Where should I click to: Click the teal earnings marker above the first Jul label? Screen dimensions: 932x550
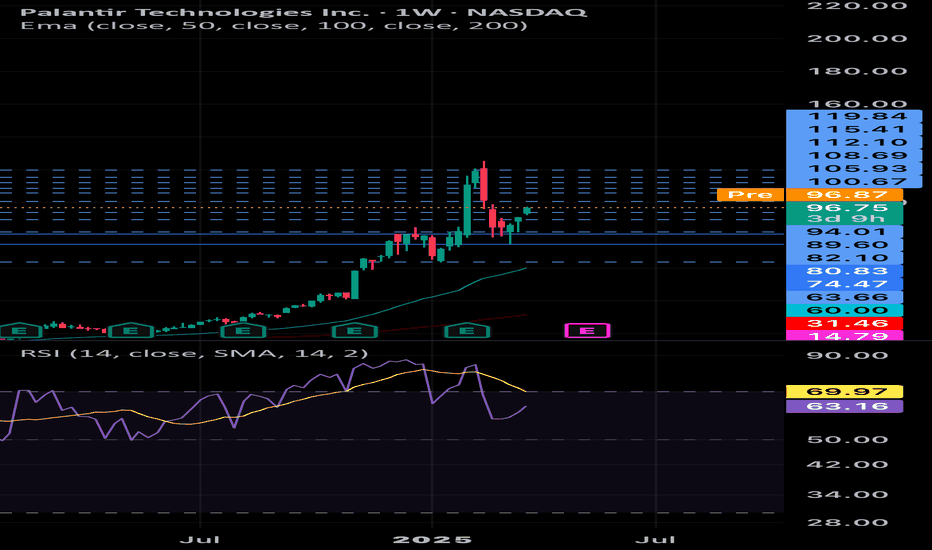243,331
